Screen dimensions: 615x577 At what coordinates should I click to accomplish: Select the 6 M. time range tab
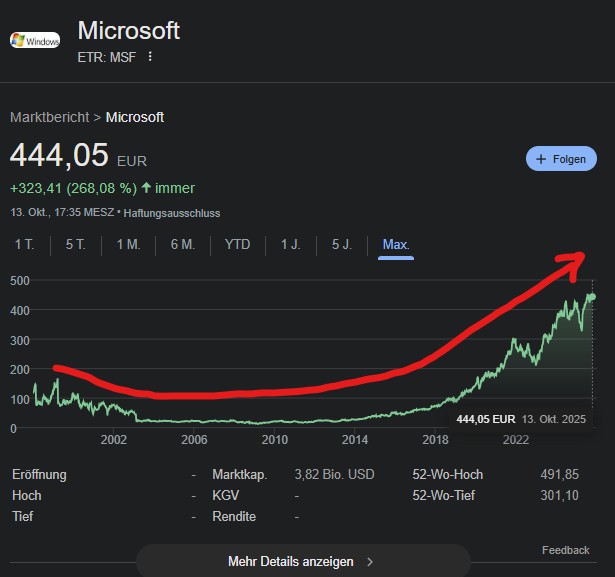(183, 244)
